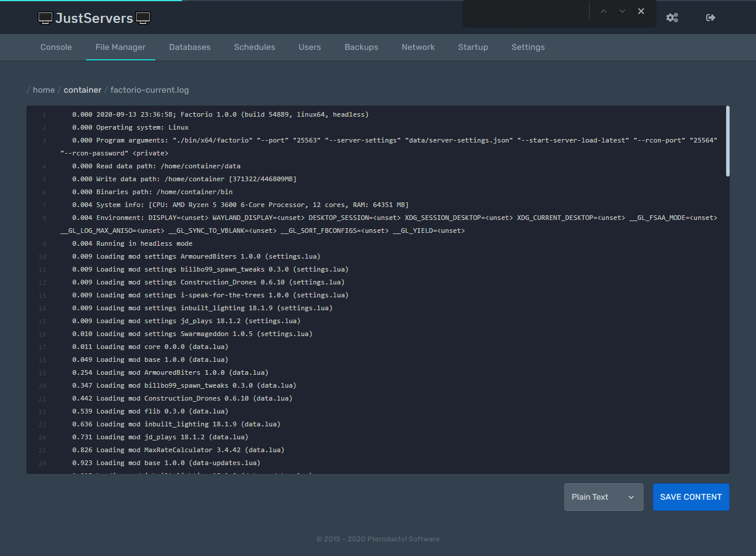Click 'Loading mod flib 0.3.0' line
This screenshot has height=556, width=756.
click(x=150, y=411)
